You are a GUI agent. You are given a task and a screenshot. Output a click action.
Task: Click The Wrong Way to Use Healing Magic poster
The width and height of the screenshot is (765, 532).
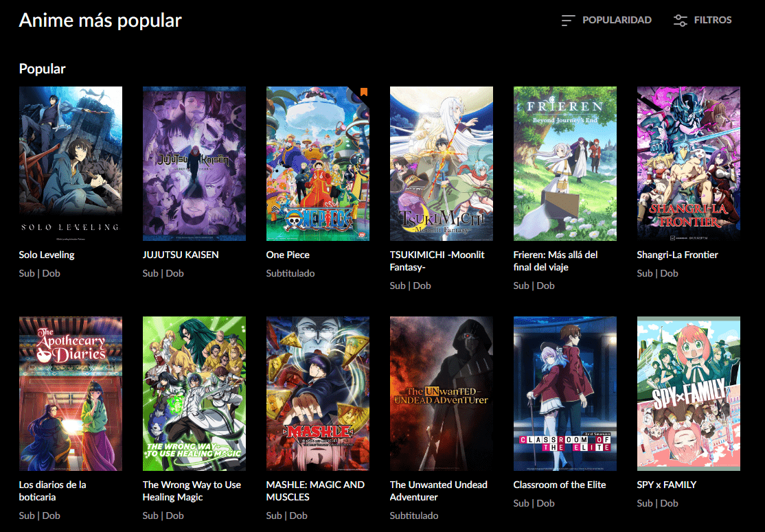194,393
